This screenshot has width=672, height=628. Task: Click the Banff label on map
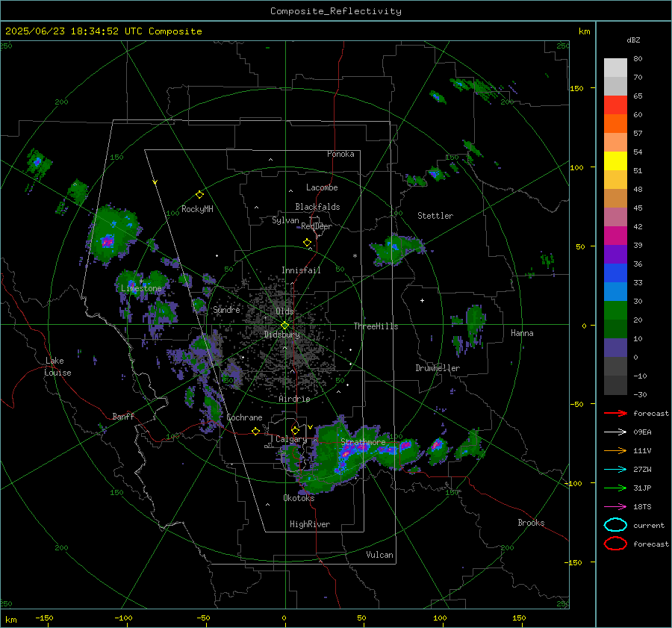click(123, 417)
